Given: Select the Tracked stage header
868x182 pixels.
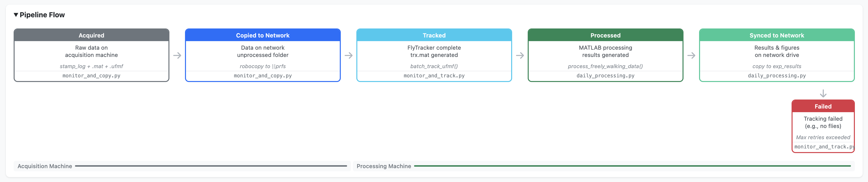Looking at the screenshot, I should (434, 35).
